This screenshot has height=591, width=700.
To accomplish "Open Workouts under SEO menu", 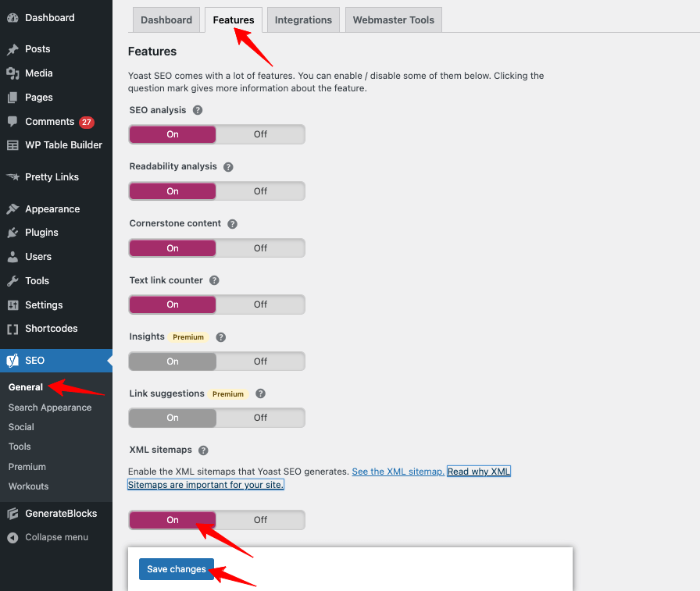I will coord(29,486).
